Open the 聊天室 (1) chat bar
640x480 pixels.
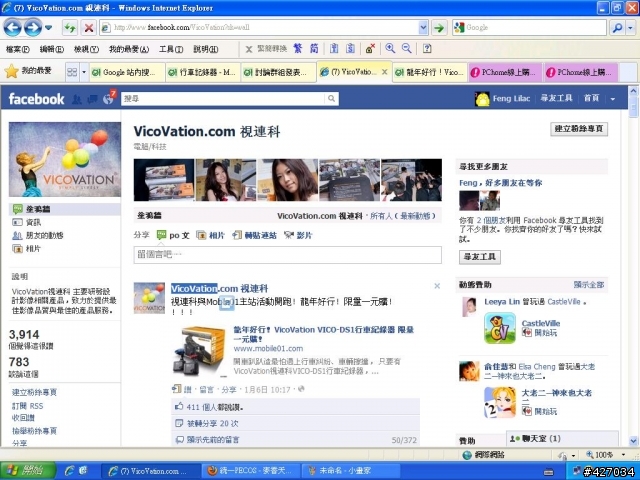tap(562, 439)
